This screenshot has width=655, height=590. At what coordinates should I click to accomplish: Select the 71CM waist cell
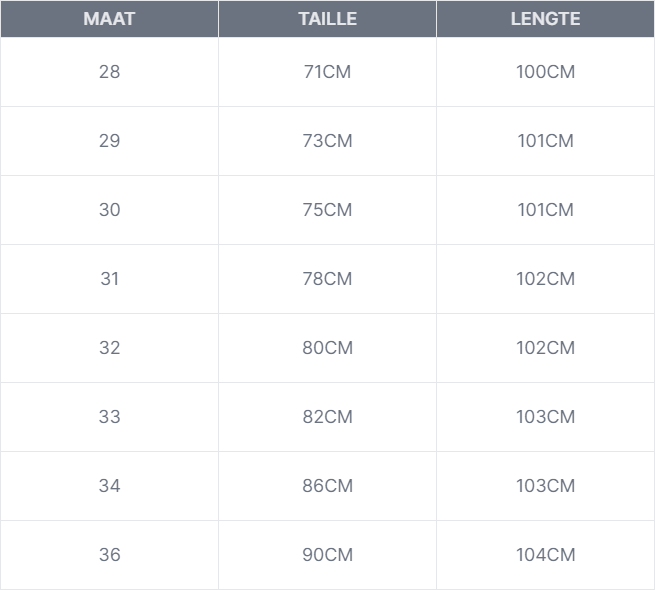click(327, 72)
